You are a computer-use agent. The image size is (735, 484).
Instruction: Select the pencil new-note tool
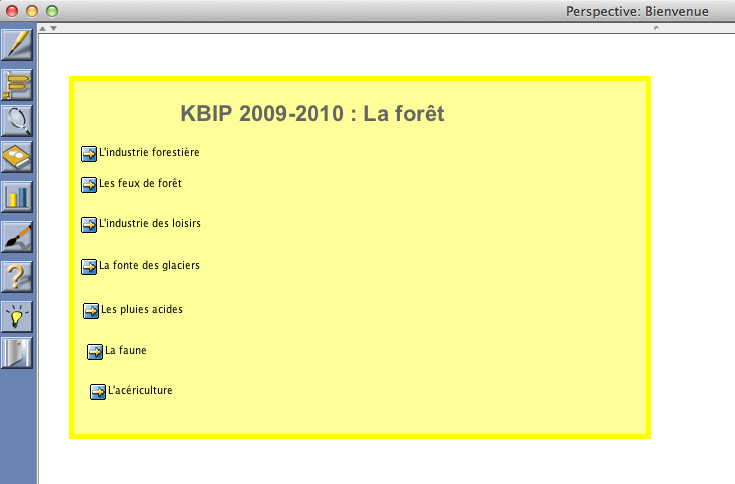click(18, 45)
